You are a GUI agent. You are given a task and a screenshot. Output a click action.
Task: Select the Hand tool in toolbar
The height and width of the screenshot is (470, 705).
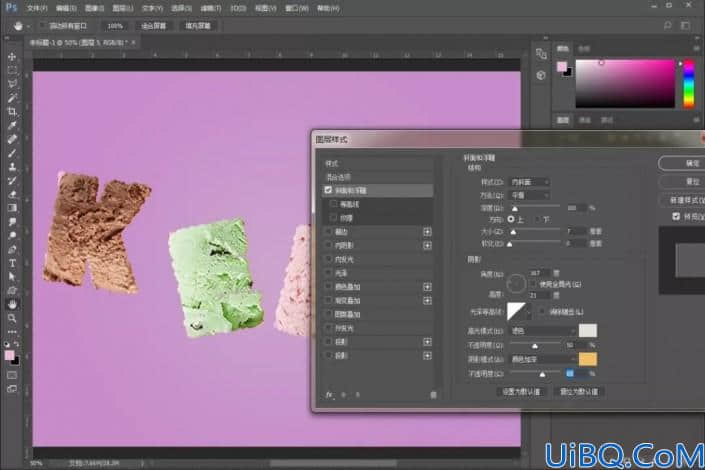12,304
